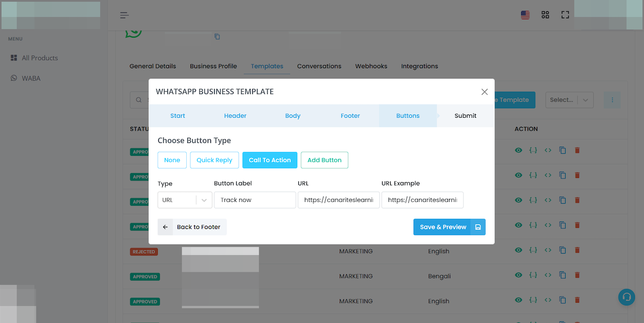View the REJECTED template with its eye icon

click(x=518, y=250)
